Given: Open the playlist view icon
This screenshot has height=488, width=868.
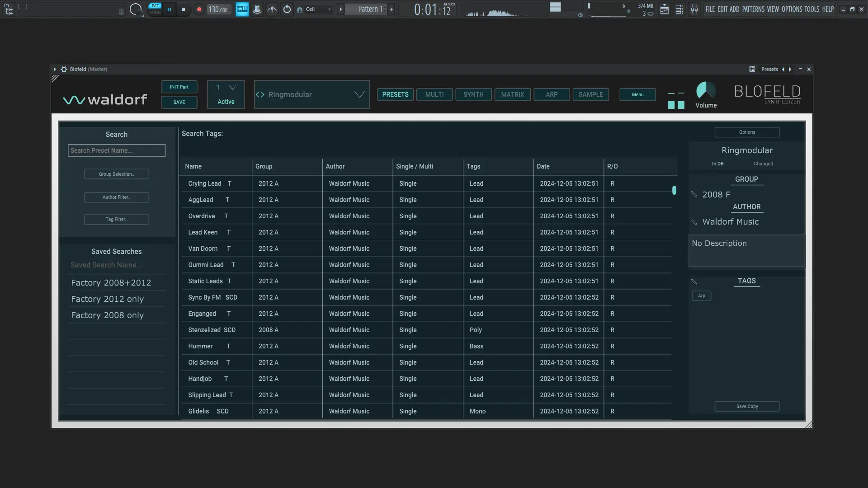Looking at the screenshot, I should [x=665, y=9].
